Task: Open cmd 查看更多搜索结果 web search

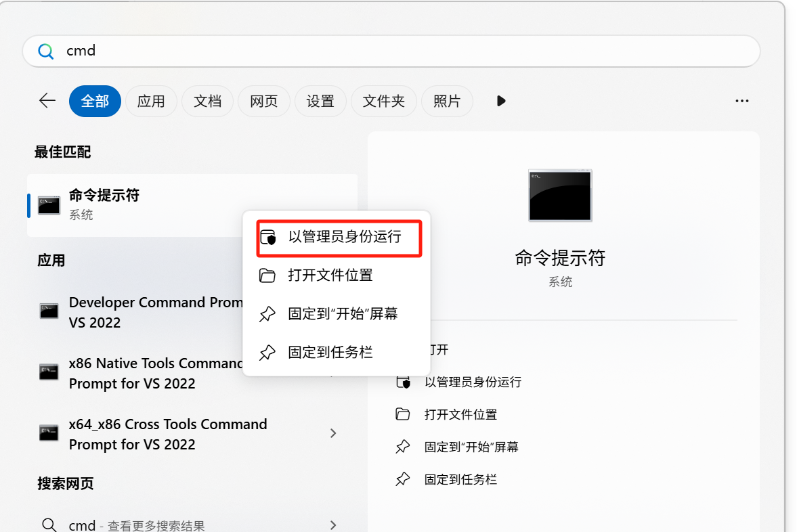Action: click(192, 525)
